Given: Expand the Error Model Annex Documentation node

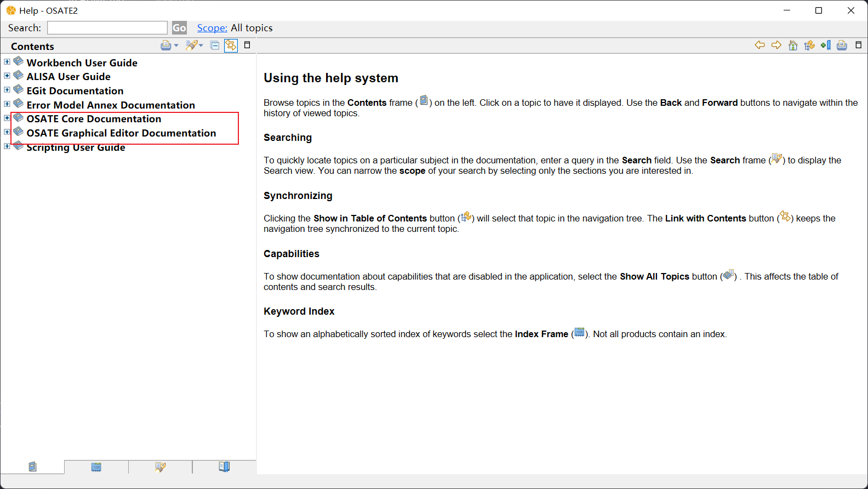Looking at the screenshot, I should point(7,104).
